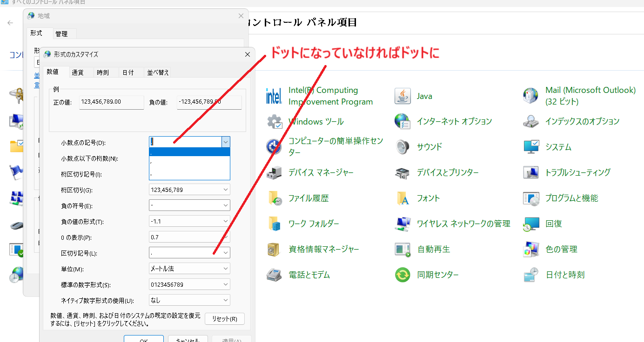Click the リセット(R) button
Viewport: 644px width, 342px height.
pos(225,319)
